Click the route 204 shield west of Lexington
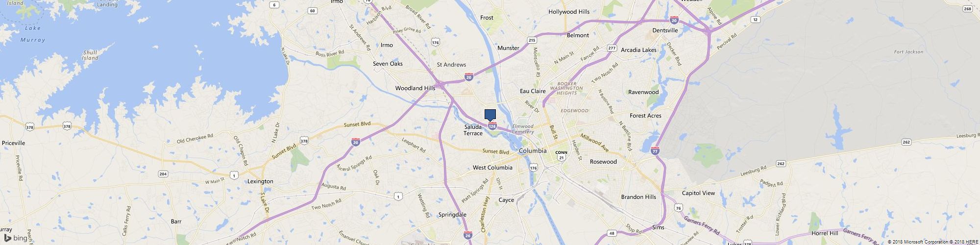 pyautogui.click(x=163, y=174)
